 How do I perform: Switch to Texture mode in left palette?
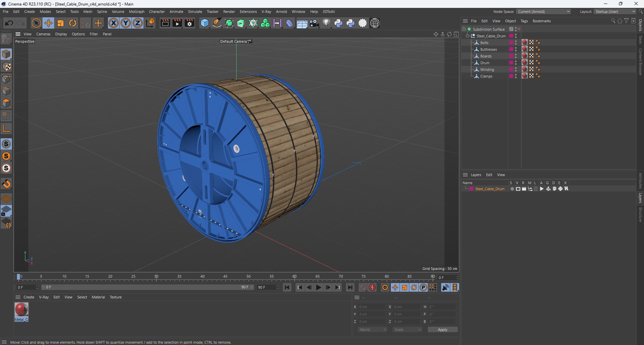(6, 67)
